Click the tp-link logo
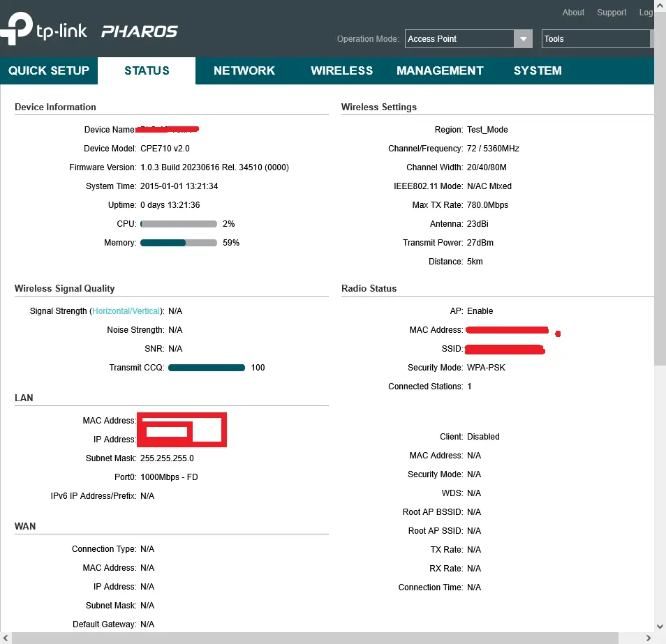Viewport: 666px width, 644px height. coord(43,29)
